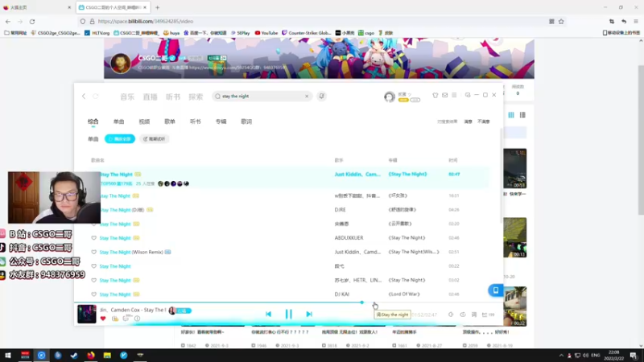Open Windows Start menu
Viewport: 644px width, 362px height.
click(x=8, y=356)
